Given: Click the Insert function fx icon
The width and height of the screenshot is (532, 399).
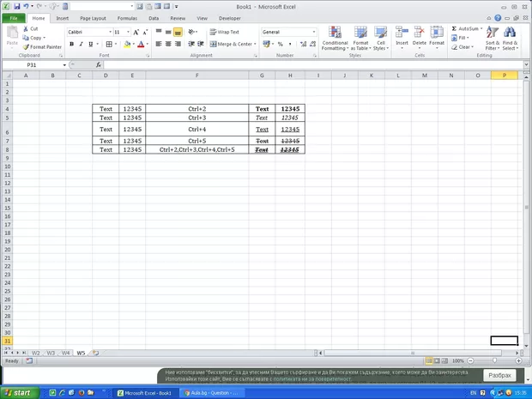Looking at the screenshot, I should coord(99,64).
